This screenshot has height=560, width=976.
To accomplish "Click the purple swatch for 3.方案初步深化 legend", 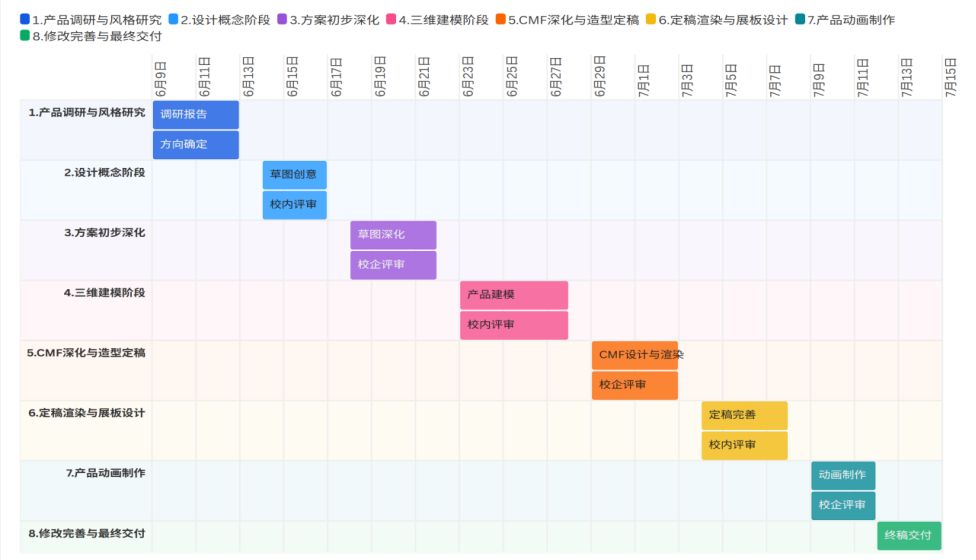I will pyautogui.click(x=282, y=19).
